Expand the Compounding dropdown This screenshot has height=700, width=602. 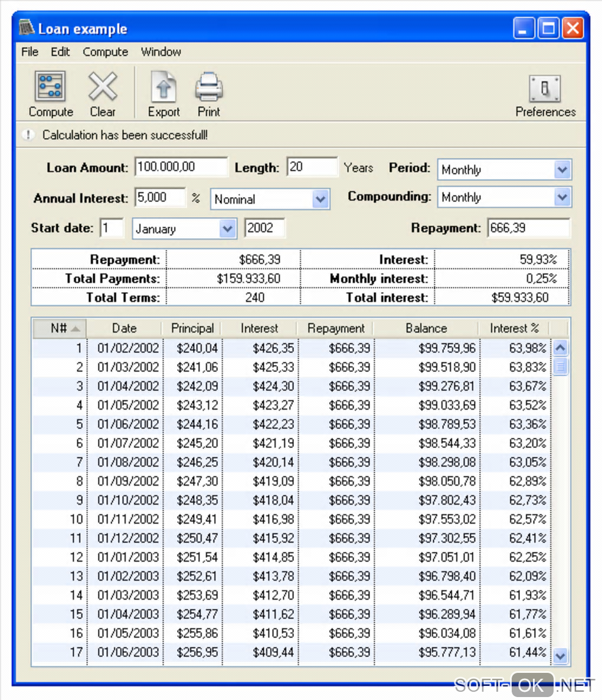click(562, 197)
